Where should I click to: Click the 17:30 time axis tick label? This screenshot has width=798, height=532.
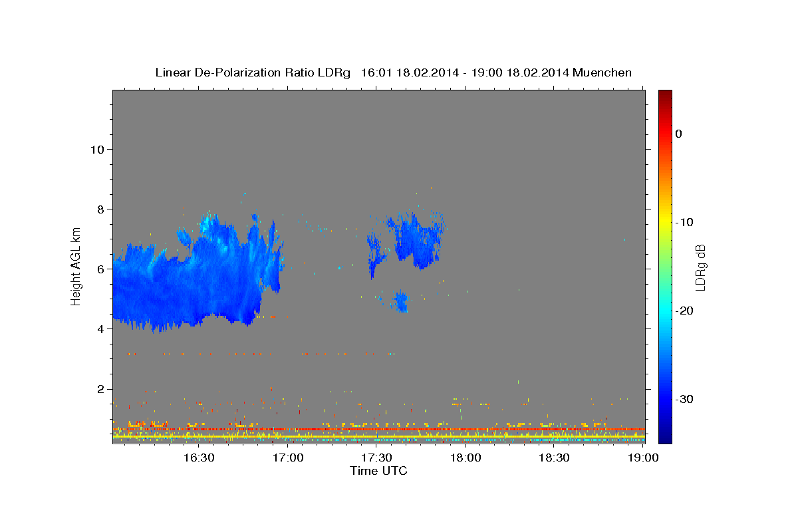pos(376,458)
